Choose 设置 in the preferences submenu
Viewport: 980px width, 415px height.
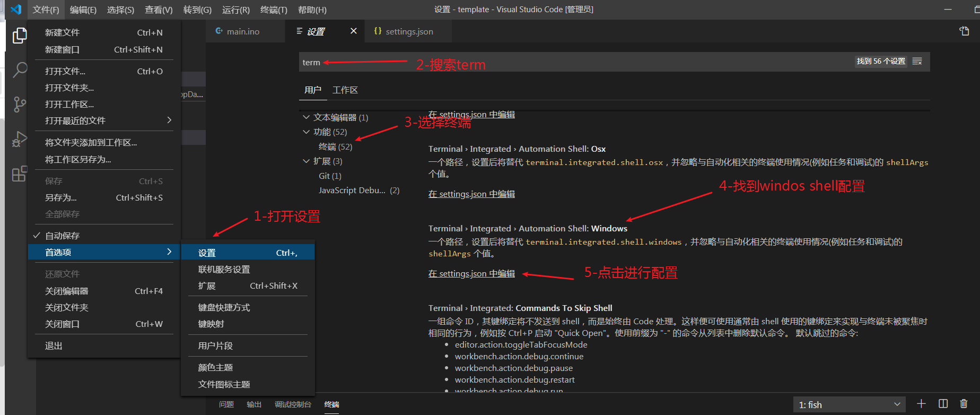click(x=248, y=253)
